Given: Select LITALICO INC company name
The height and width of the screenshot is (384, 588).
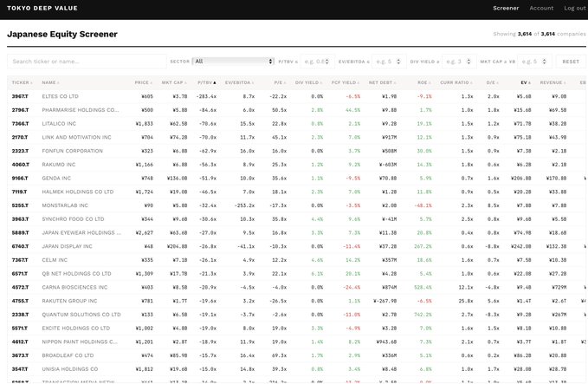Looking at the screenshot, I should tap(59, 123).
